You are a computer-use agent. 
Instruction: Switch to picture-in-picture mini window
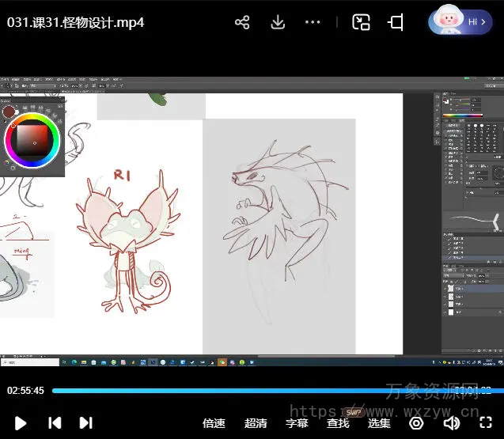coord(361,22)
